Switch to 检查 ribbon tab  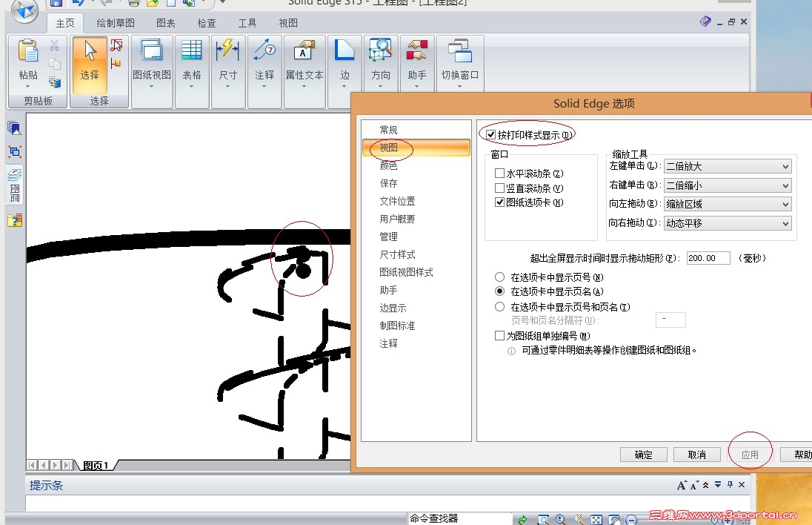[207, 23]
